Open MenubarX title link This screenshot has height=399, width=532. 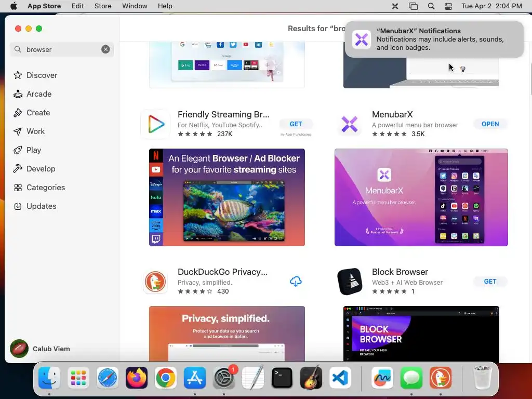tap(392, 114)
